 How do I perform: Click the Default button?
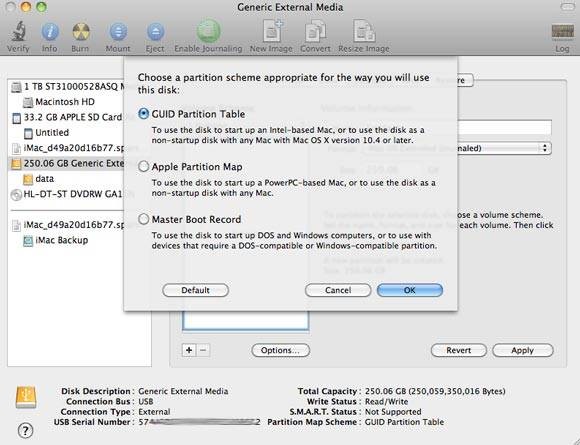click(x=195, y=290)
